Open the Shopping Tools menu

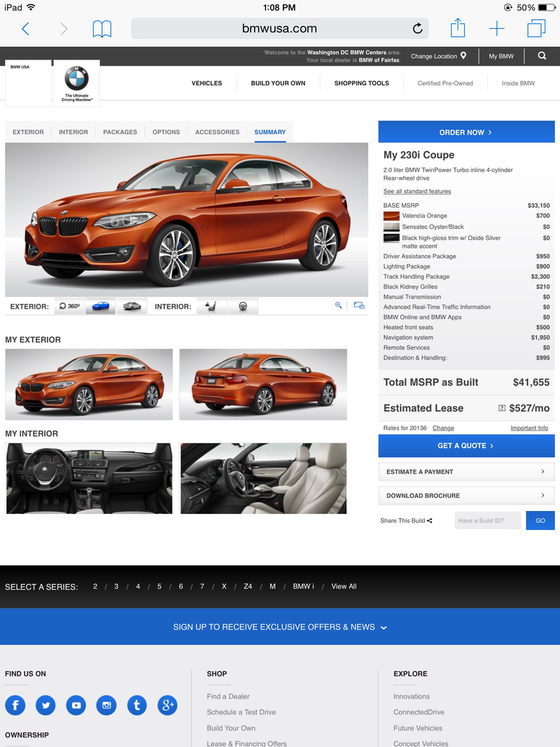(361, 83)
